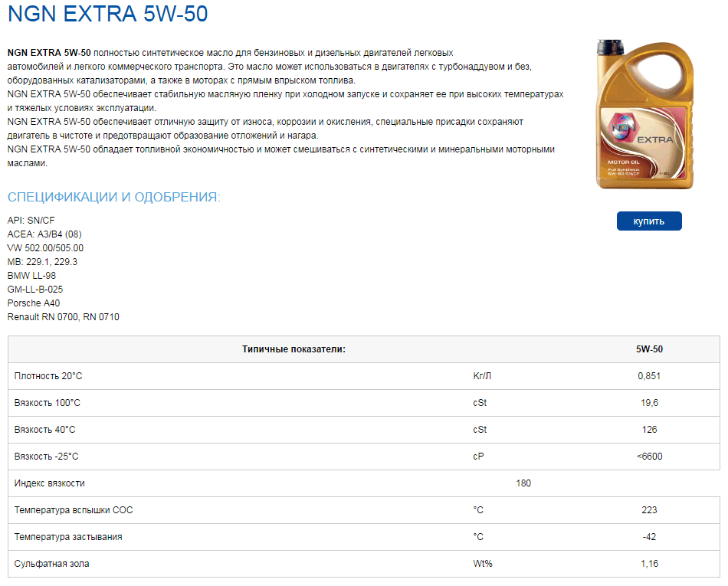Click the 5W-50 column header
728x586 pixels.
[x=649, y=349]
